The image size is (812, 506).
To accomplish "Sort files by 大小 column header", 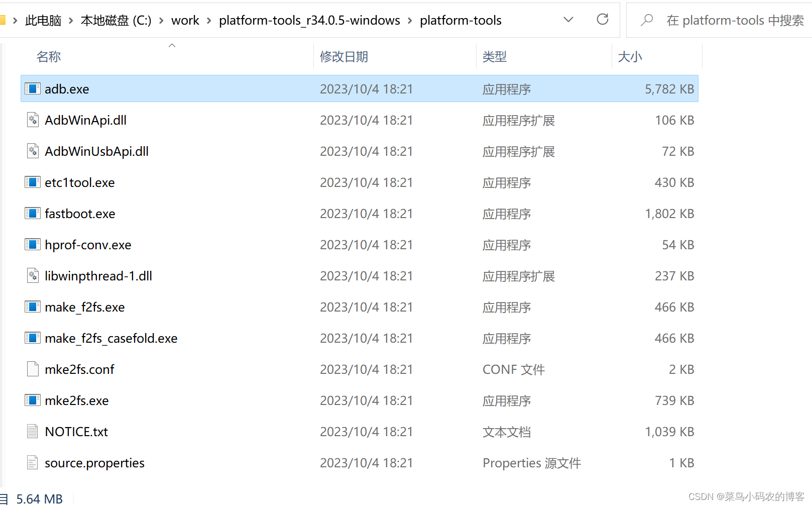I will [x=630, y=57].
